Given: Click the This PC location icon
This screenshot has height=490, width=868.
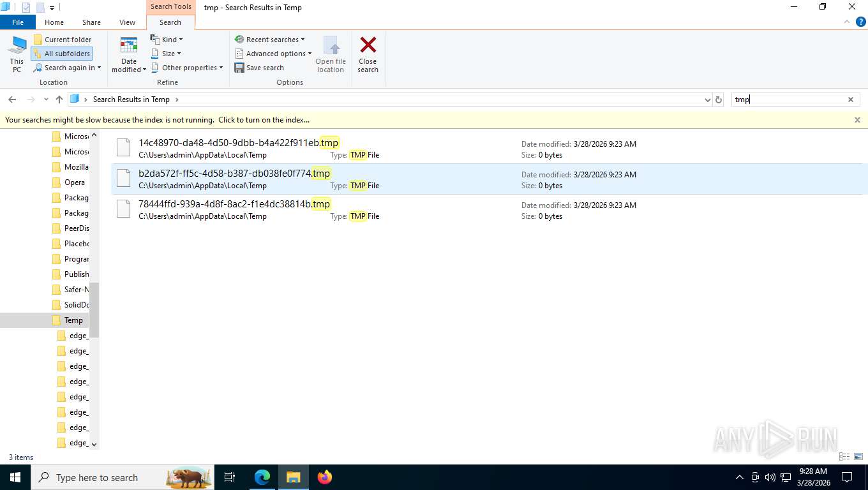Looking at the screenshot, I should pos(17,54).
